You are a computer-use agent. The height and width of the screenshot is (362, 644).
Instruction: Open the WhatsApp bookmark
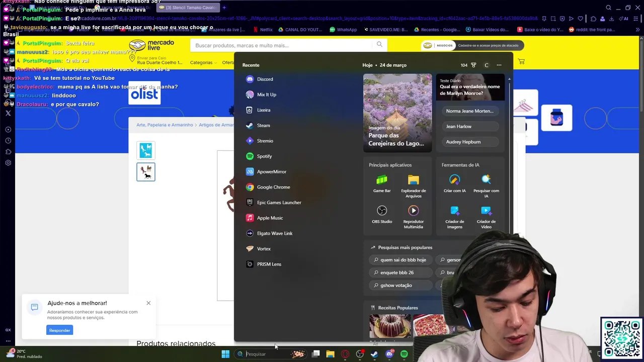coord(343,30)
